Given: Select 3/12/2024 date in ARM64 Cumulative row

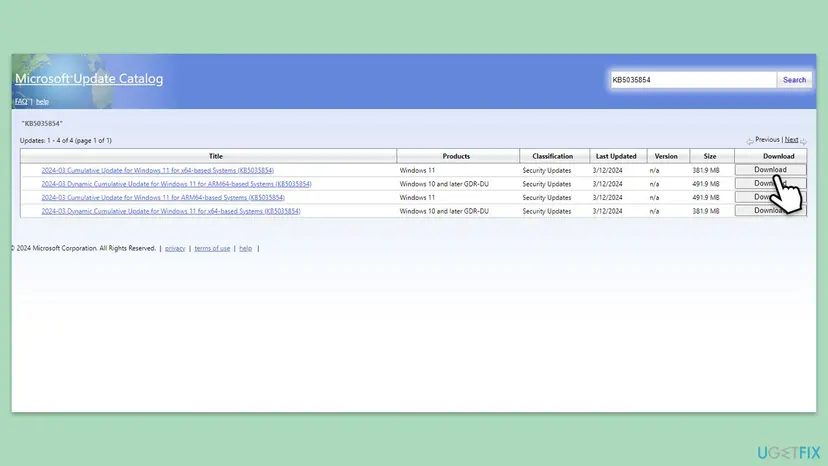Looking at the screenshot, I should pyautogui.click(x=607, y=198).
